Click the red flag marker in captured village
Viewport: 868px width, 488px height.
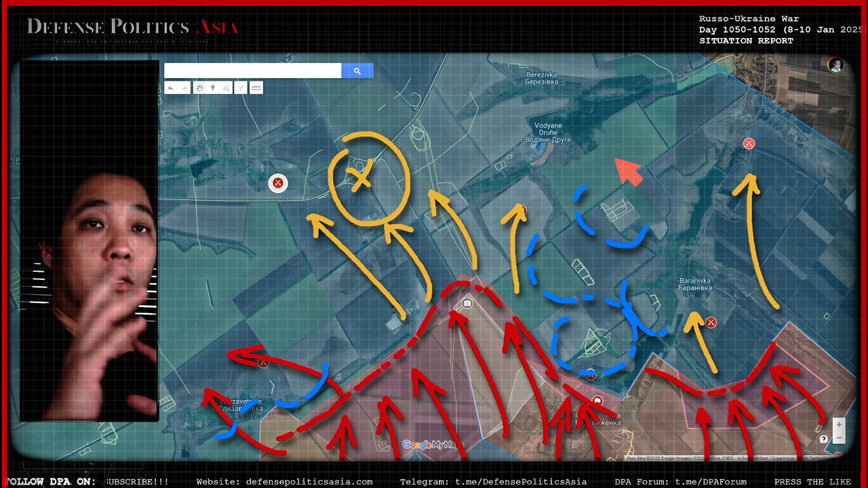(x=597, y=401)
